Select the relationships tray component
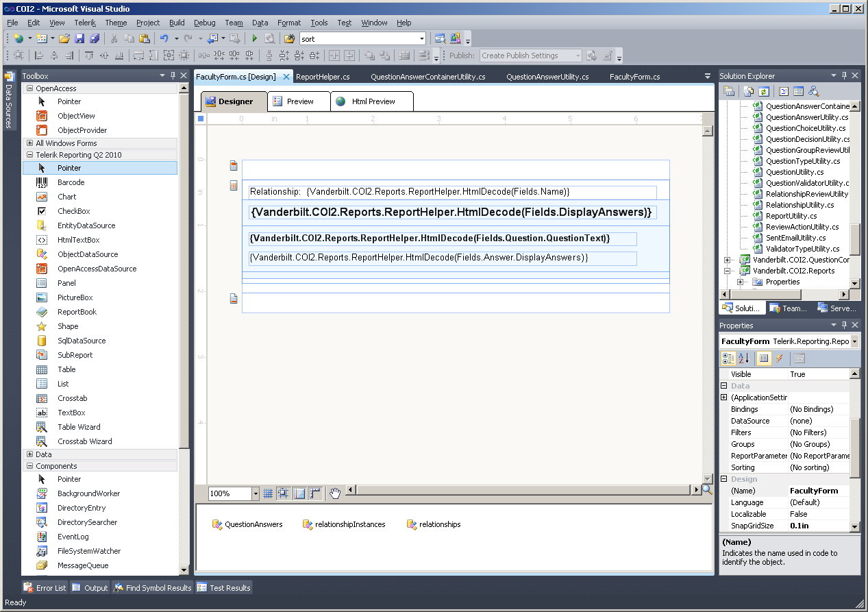868x612 pixels. 434,524
